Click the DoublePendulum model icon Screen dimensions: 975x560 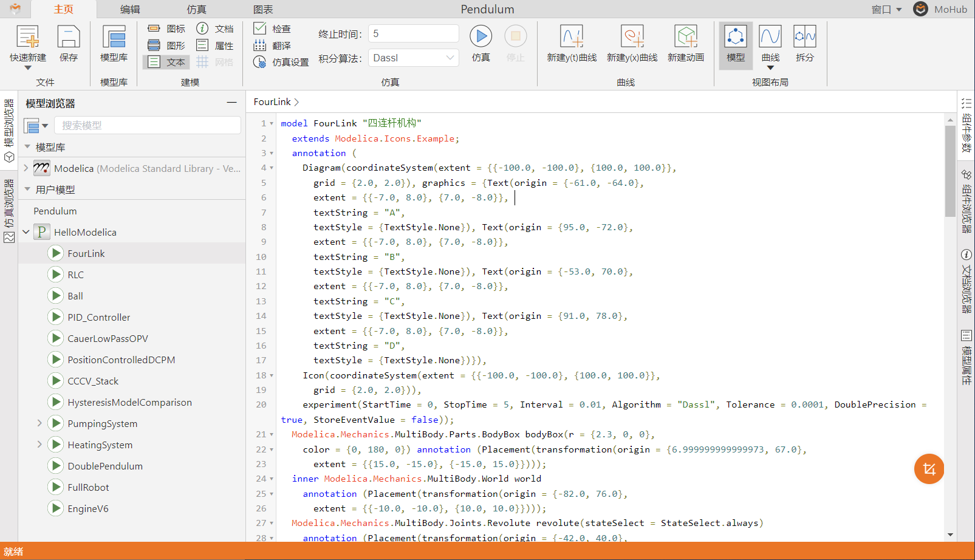[55, 466]
